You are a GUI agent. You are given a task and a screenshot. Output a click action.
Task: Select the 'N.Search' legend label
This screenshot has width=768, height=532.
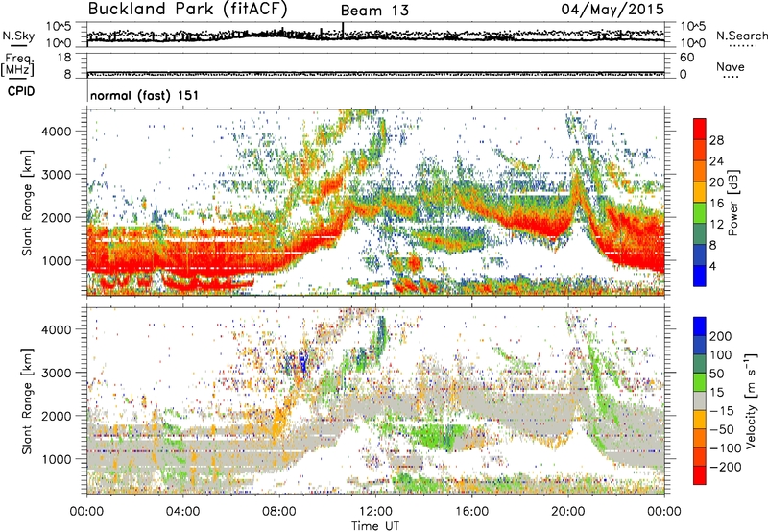[x=741, y=36]
